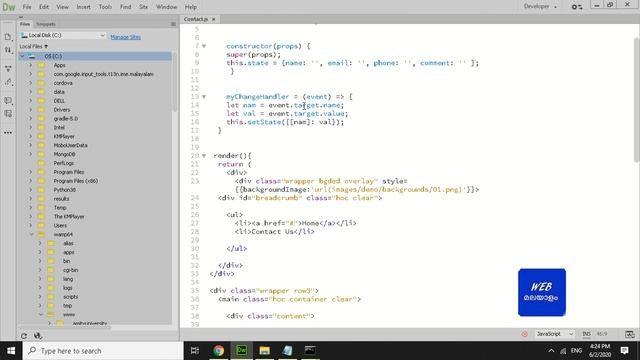Click ENG language indicator

[576, 351]
